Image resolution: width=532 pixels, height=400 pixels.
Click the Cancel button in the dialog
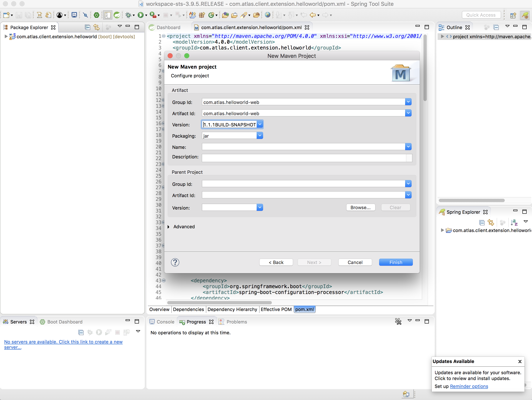[355, 262]
